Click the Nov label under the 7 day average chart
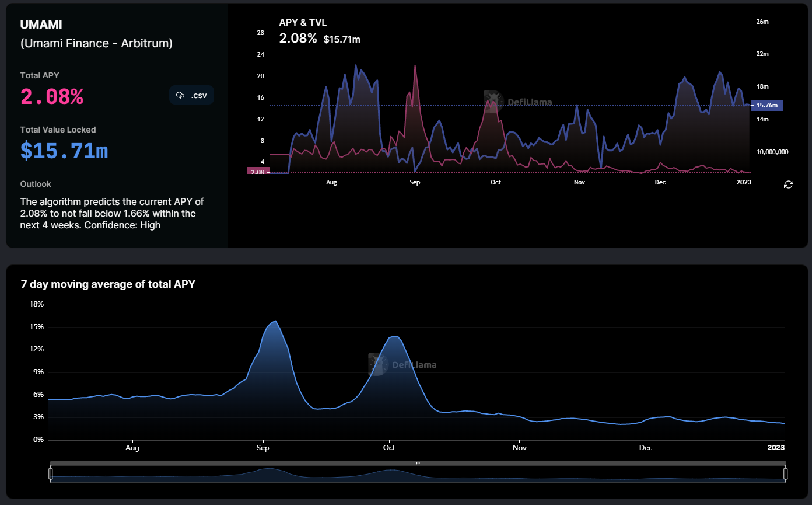Screen dimensions: 812x505 pos(519,448)
